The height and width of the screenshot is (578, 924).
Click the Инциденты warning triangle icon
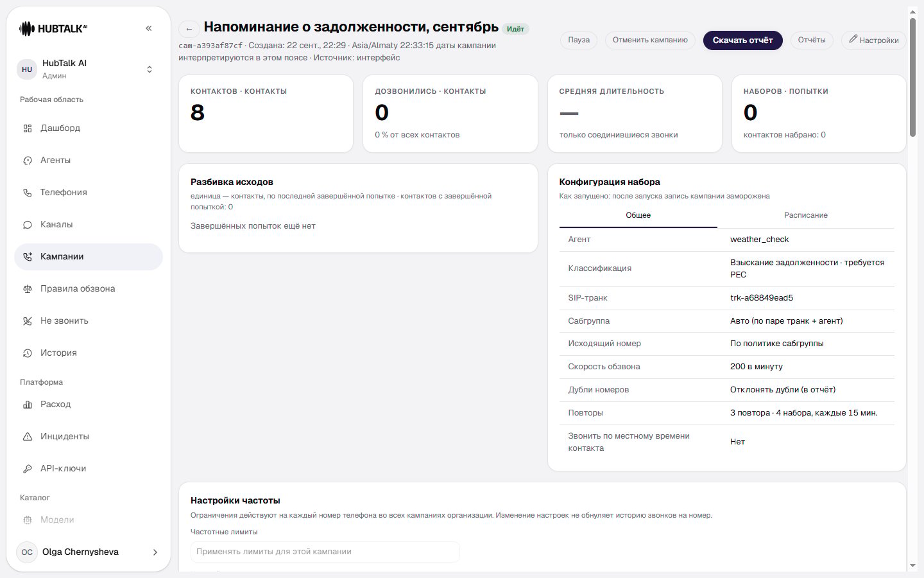[28, 437]
